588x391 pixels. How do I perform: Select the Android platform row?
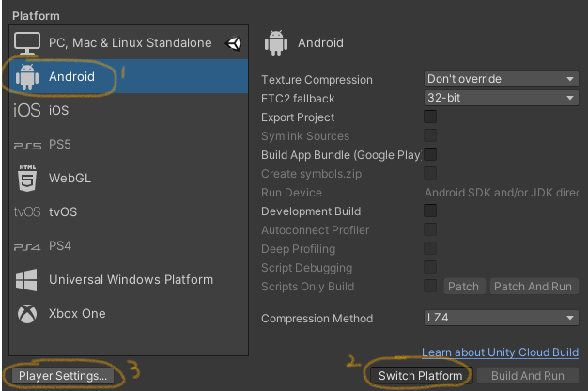coord(129,76)
